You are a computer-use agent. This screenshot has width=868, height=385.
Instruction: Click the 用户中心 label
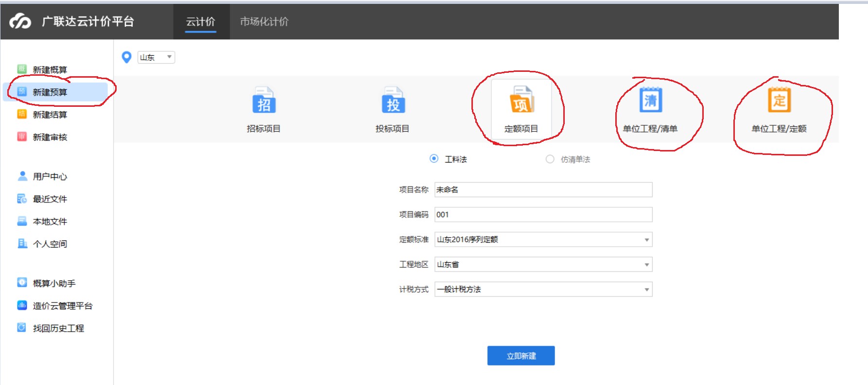50,176
